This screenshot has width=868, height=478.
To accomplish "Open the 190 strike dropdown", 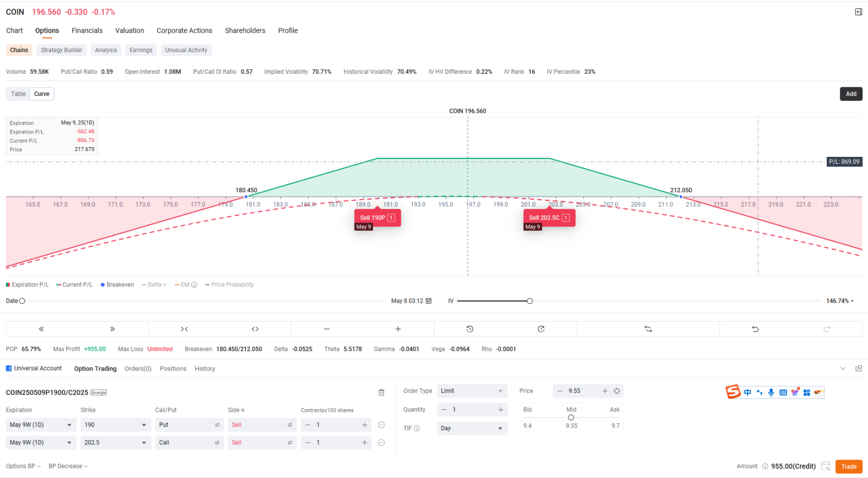I will tap(115, 425).
